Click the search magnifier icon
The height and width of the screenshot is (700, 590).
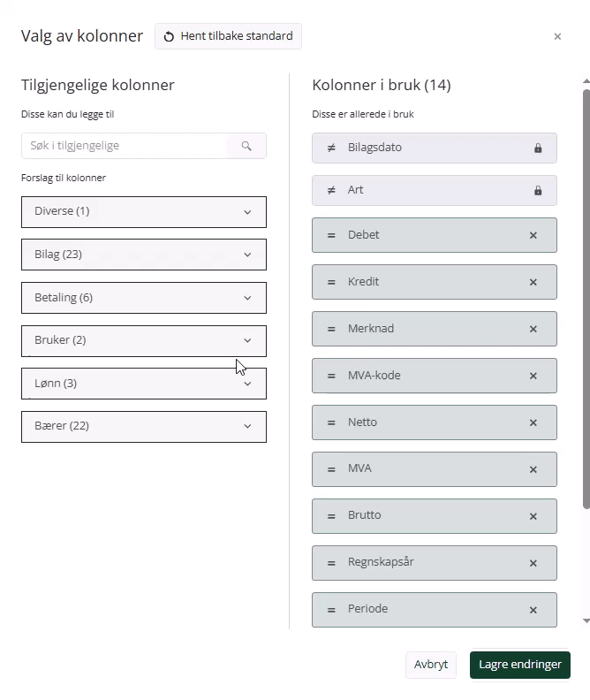(246, 146)
